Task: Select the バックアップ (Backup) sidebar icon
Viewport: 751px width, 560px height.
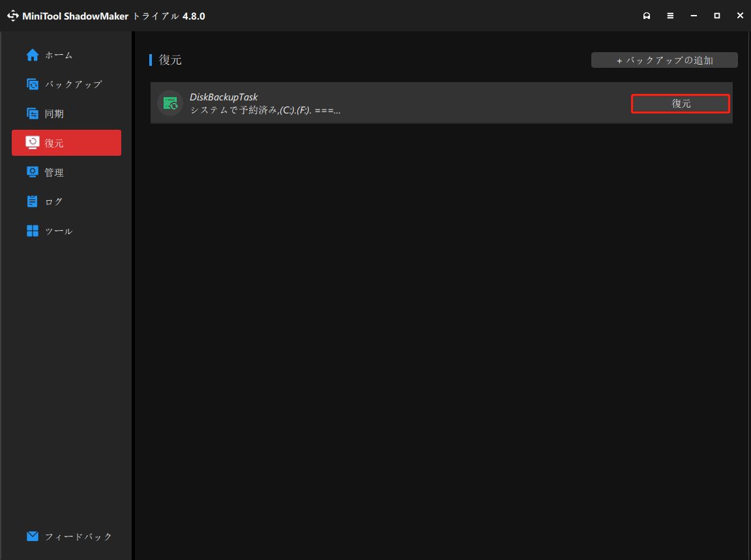Action: click(x=33, y=84)
